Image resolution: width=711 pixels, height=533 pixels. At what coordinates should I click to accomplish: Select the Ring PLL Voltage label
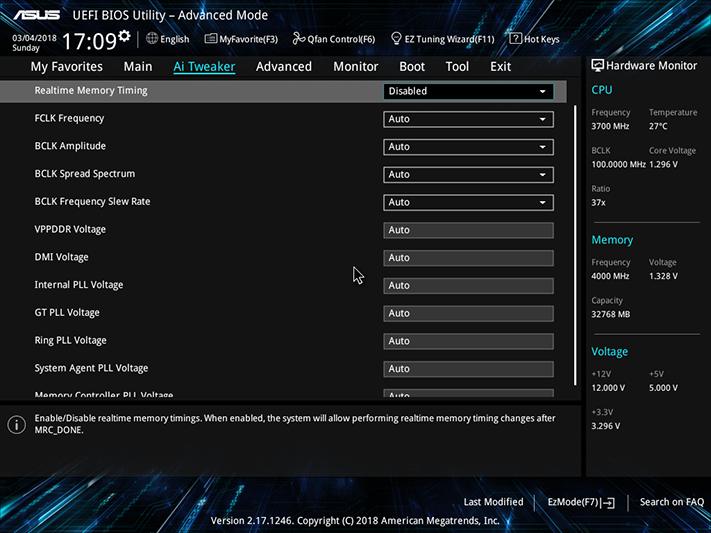71,340
